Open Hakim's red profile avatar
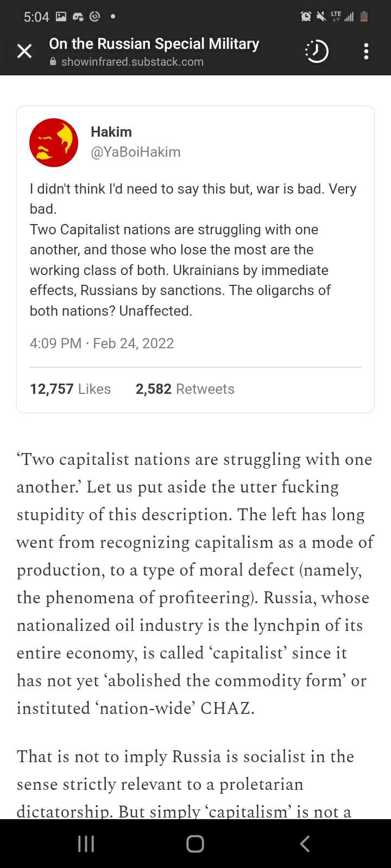 54,143
